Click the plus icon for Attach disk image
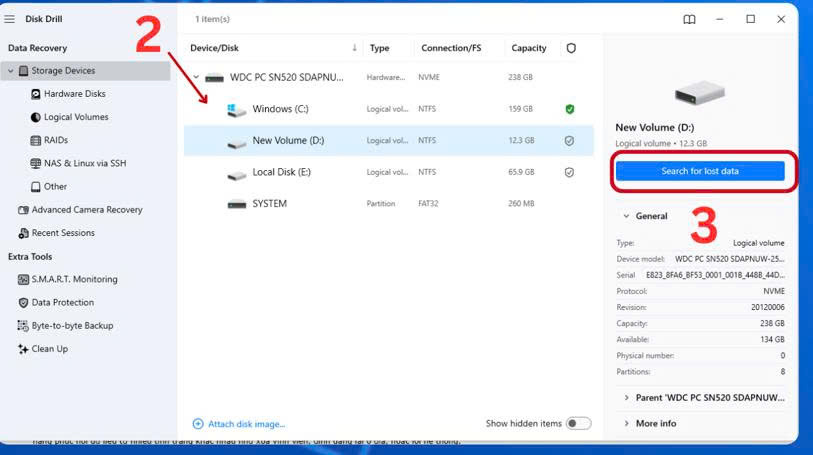 coord(198,424)
